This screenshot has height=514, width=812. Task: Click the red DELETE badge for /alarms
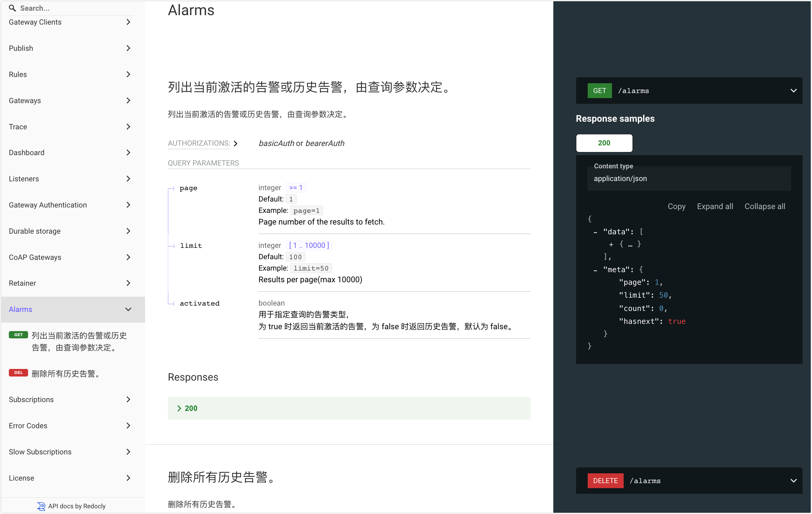pos(605,480)
